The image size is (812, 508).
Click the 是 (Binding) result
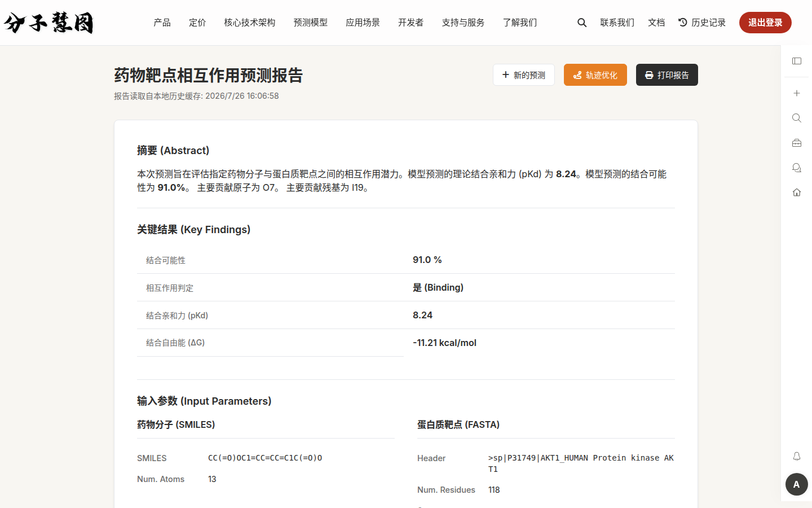438,287
